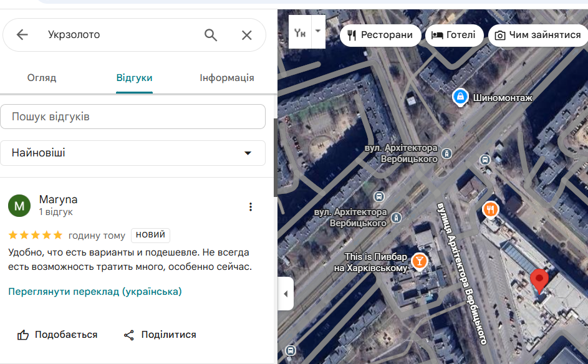Click the Шиномонтаж place label
The height and width of the screenshot is (364, 588).
[x=503, y=98]
